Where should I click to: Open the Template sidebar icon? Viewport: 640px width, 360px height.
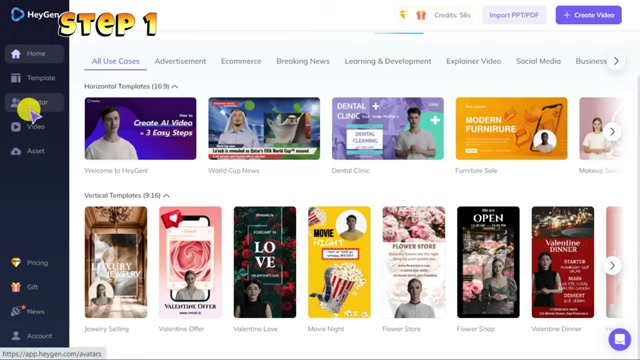pyautogui.click(x=16, y=78)
